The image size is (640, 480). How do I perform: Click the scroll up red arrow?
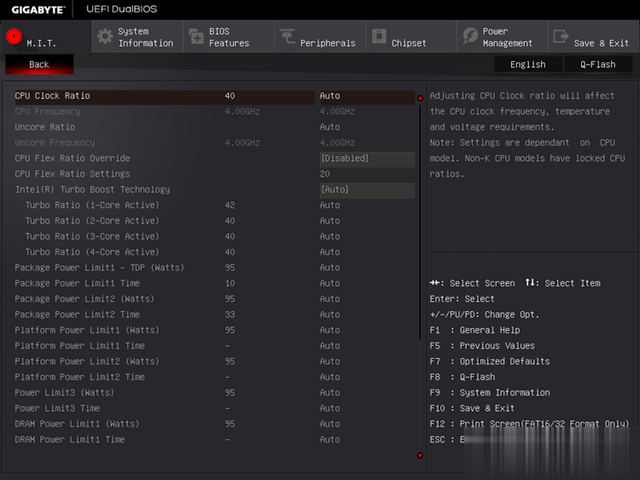pos(420,98)
